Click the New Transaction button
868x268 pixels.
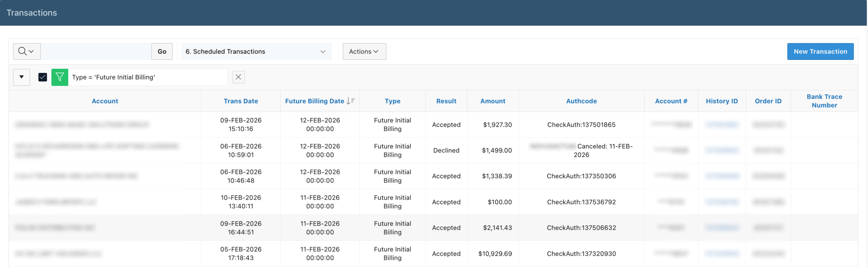[820, 51]
